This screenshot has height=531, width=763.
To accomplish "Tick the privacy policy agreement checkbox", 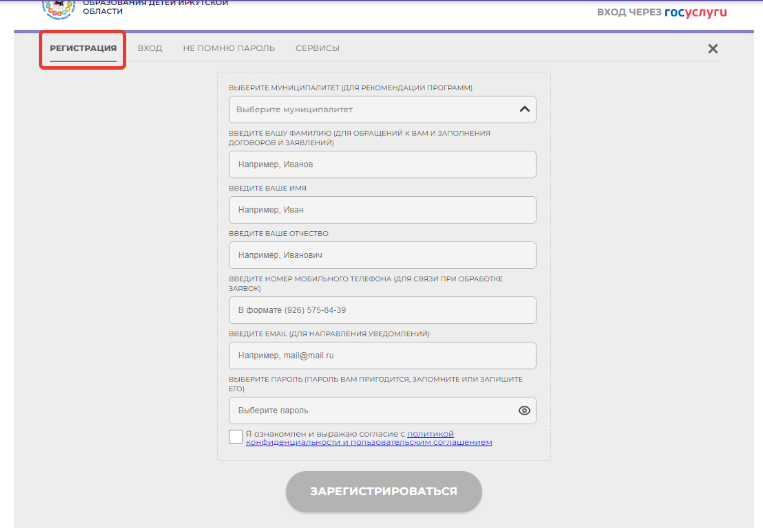I will coord(235,437).
